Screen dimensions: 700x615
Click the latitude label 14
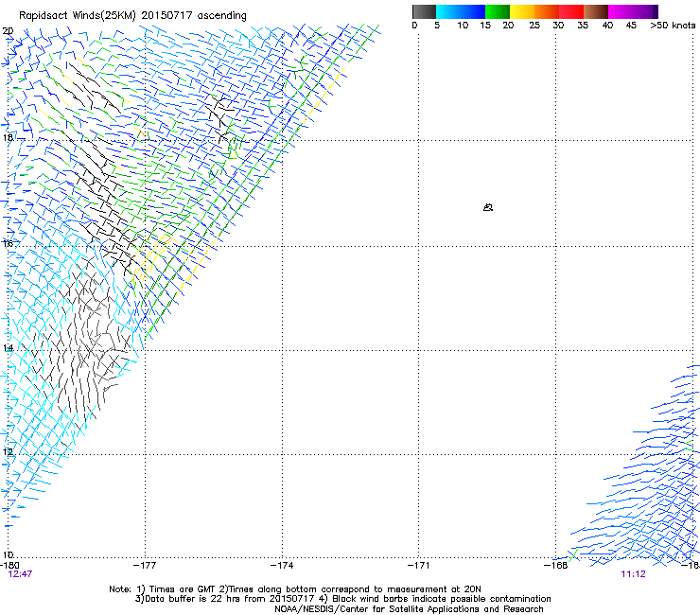click(x=8, y=347)
